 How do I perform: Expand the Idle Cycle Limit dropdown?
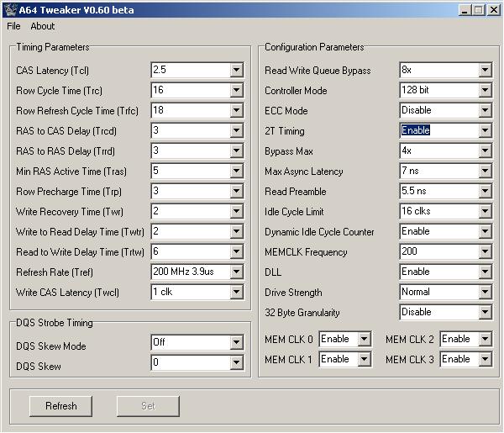485,211
